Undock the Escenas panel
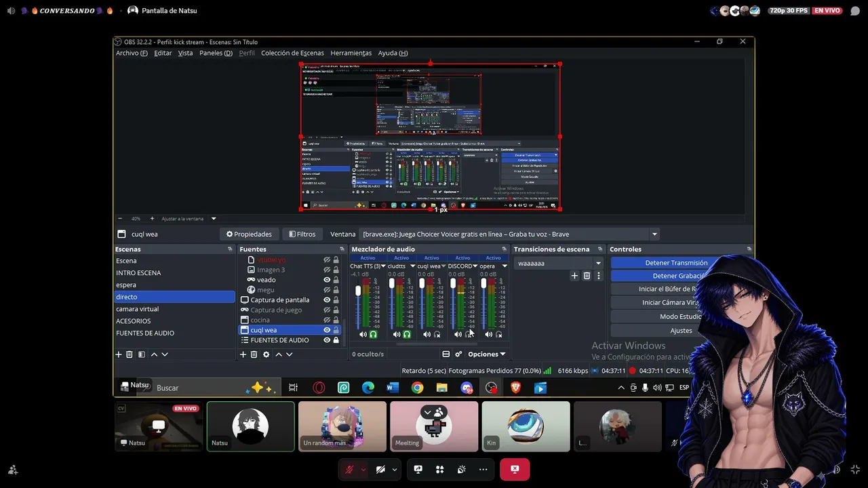 230,249
